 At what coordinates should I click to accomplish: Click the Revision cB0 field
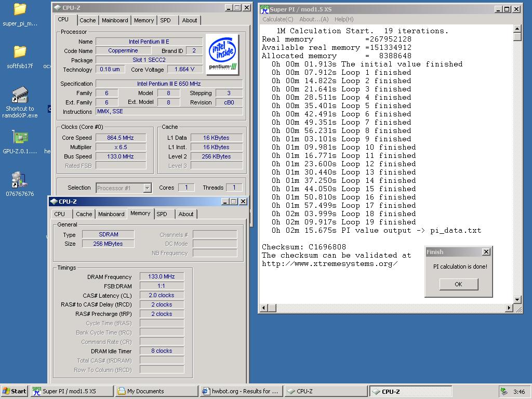(229, 102)
